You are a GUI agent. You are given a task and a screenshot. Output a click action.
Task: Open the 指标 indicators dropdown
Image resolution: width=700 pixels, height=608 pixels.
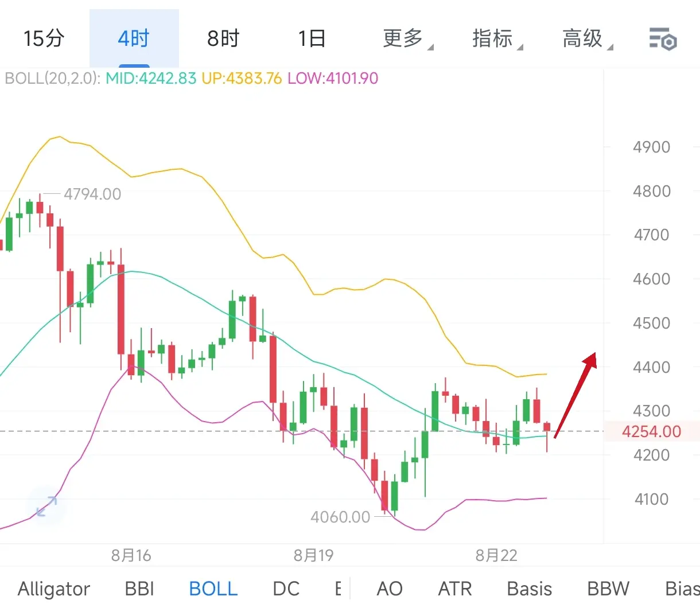pos(497,39)
